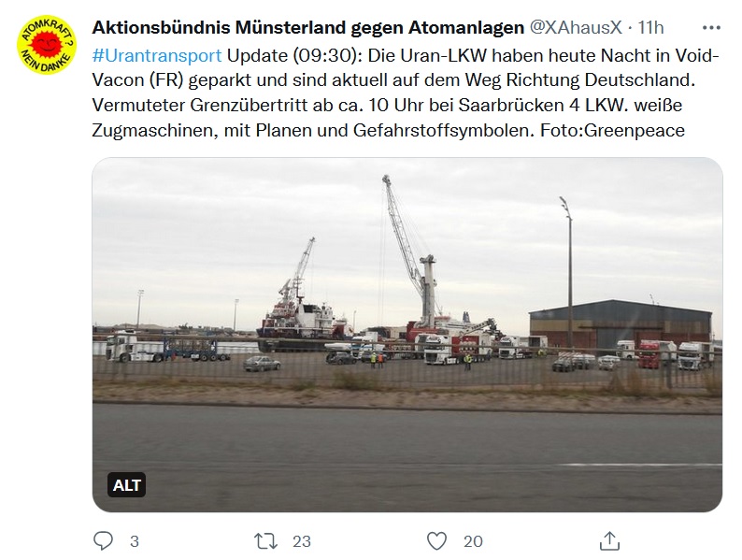Show image description via ALT badge
742x560 pixels.
point(126,484)
